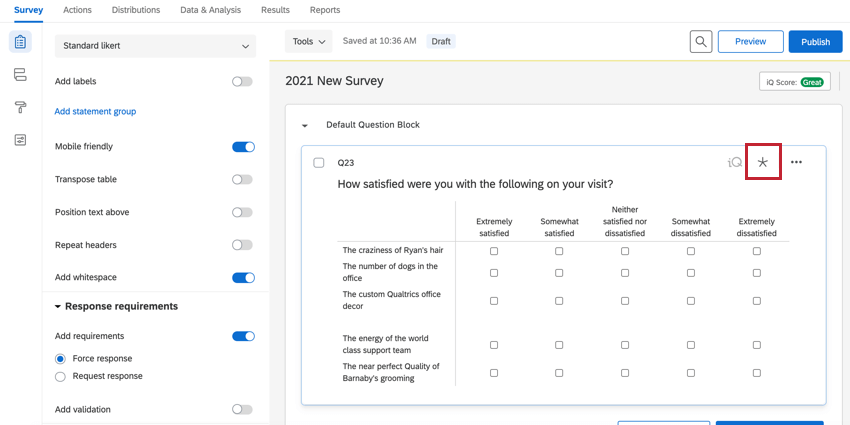The image size is (850, 425).
Task: Click the ExpertReview iQ icon on Q23
Action: point(734,162)
